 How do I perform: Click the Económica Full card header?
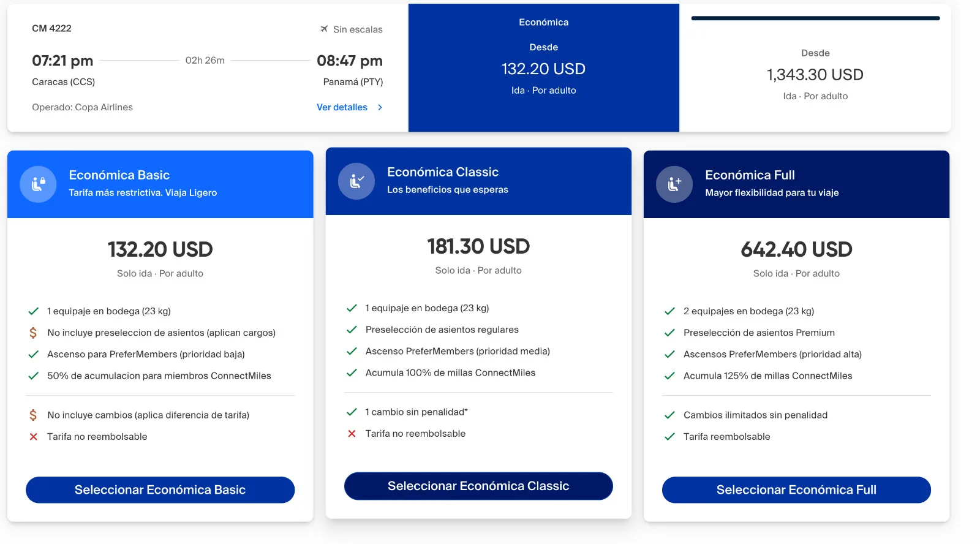click(796, 184)
